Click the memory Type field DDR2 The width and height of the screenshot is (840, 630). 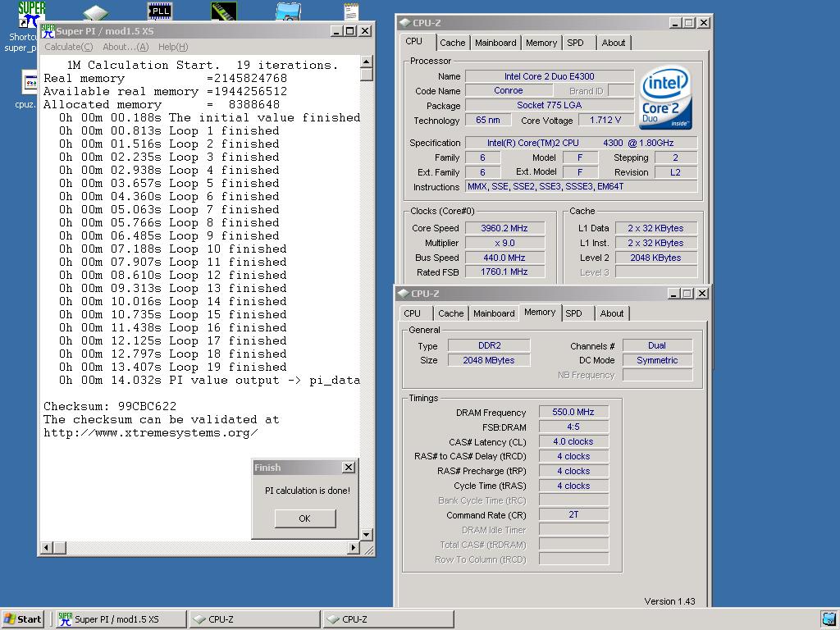point(489,345)
